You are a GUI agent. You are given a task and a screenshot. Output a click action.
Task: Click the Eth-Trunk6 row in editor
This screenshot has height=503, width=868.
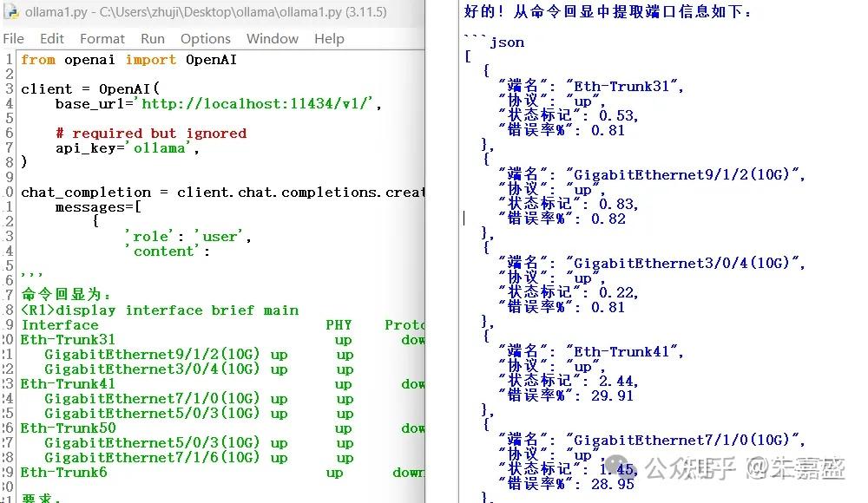222,473
